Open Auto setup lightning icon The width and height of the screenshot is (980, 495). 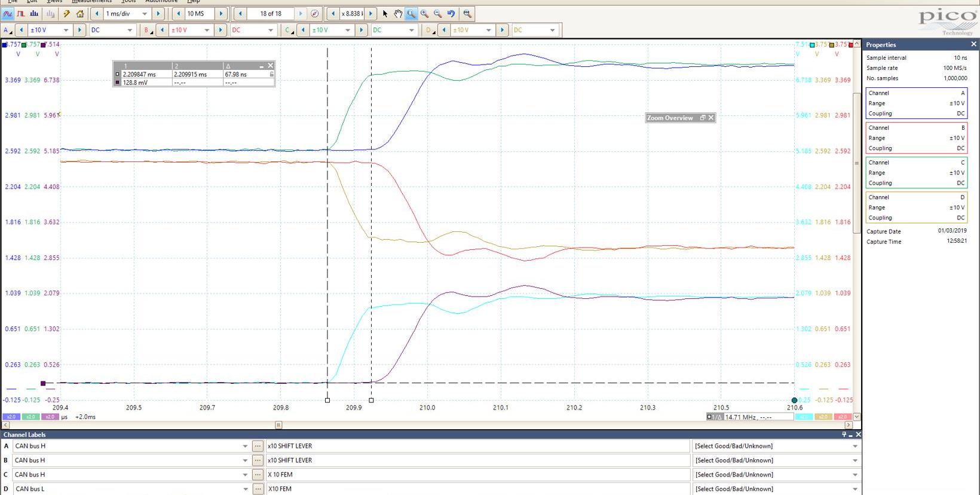tap(67, 14)
